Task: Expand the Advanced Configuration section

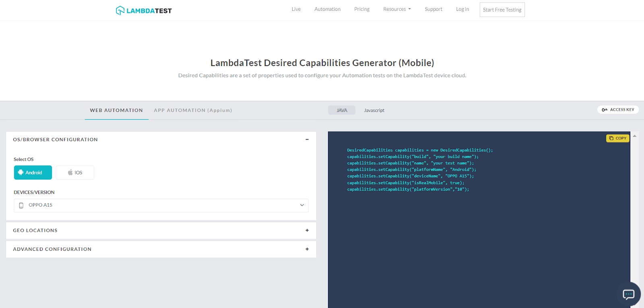Action: (307, 249)
